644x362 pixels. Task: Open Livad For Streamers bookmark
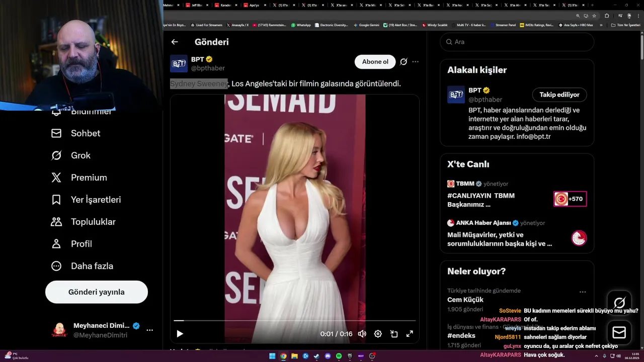click(207, 25)
